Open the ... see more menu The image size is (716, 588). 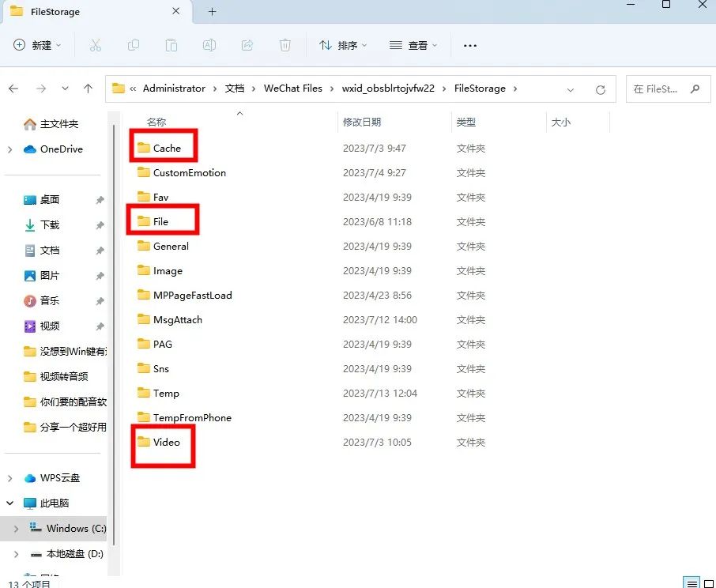point(469,45)
